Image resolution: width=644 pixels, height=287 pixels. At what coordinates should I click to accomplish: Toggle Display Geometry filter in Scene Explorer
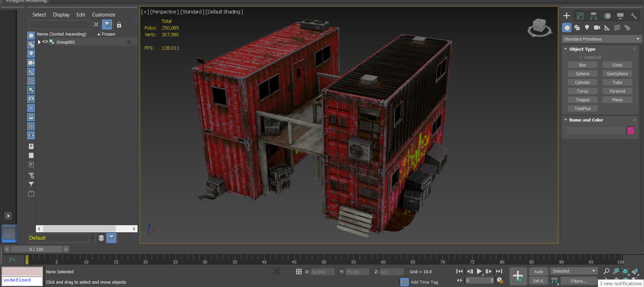(31, 35)
